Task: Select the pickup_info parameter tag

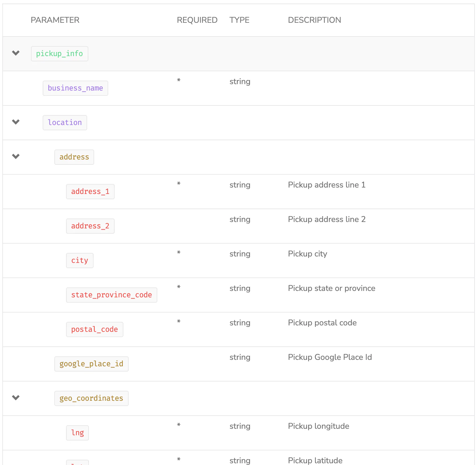Action: pyautogui.click(x=60, y=54)
